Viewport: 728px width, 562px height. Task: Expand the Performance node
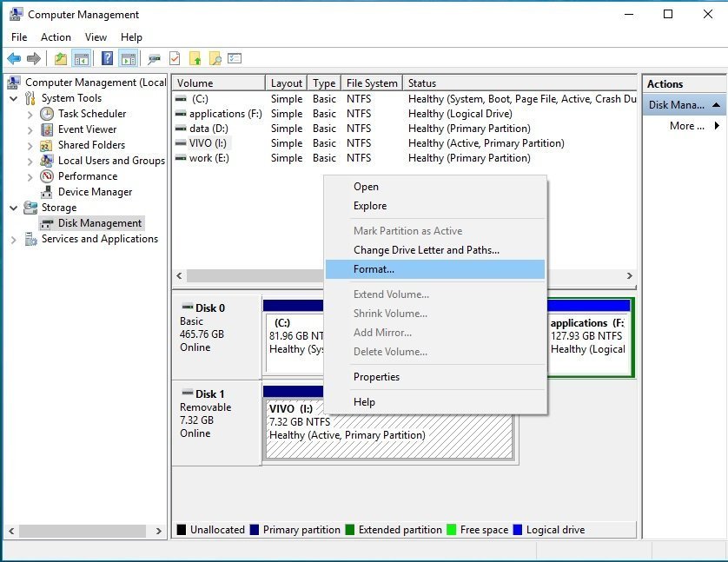(x=30, y=177)
